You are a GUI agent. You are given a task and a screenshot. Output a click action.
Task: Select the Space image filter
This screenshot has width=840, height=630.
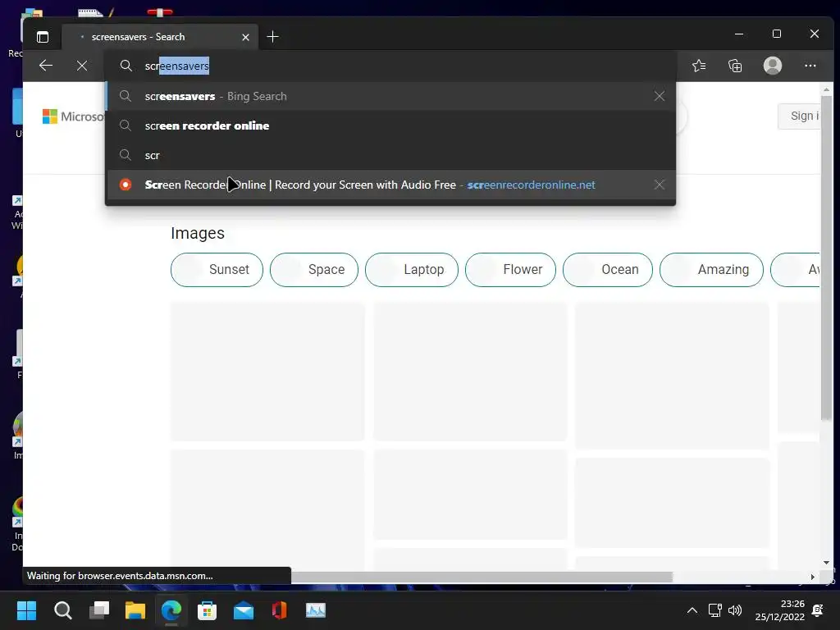click(314, 269)
